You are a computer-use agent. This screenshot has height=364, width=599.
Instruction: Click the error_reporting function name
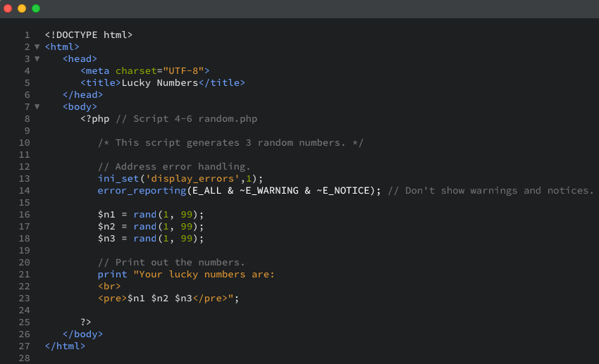point(142,190)
